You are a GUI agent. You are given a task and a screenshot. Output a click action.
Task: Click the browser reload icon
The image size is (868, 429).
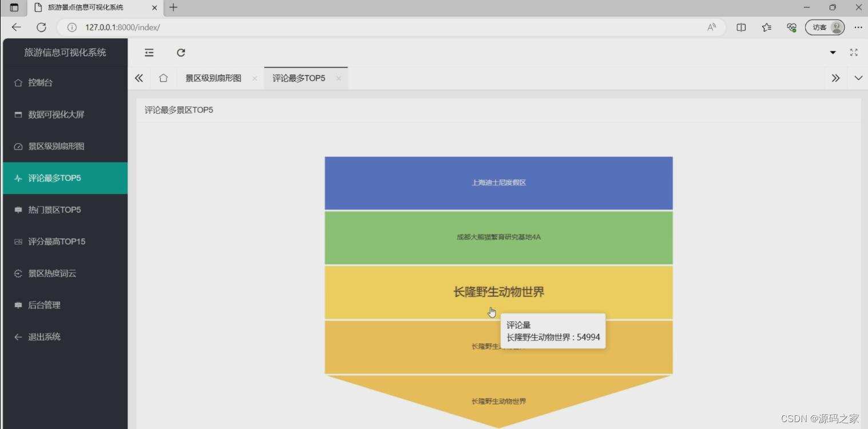coord(41,27)
